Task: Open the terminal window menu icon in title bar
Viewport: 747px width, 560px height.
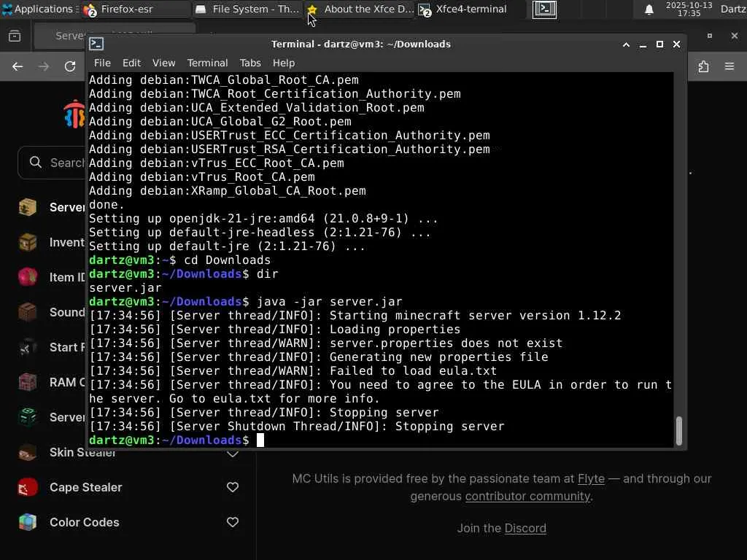Action: pyautogui.click(x=96, y=44)
